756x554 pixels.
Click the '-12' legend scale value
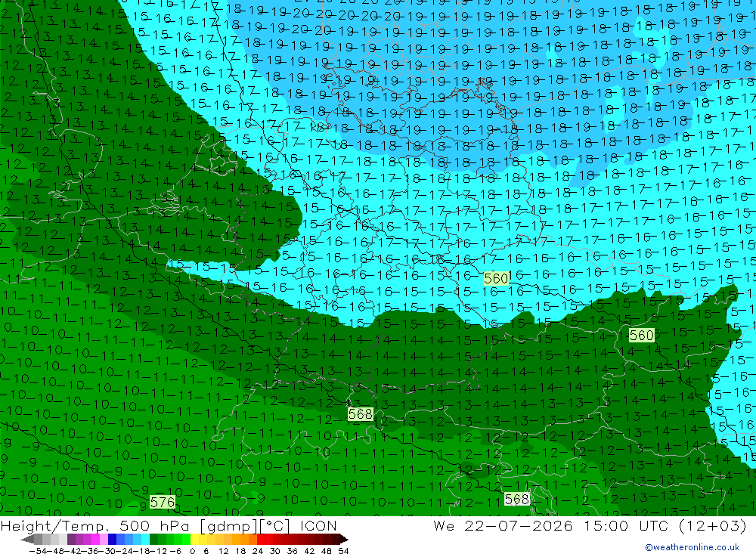158,551
